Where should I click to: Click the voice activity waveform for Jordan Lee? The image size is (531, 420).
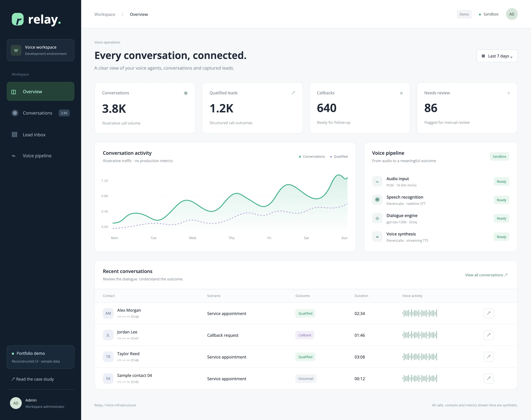(x=419, y=335)
